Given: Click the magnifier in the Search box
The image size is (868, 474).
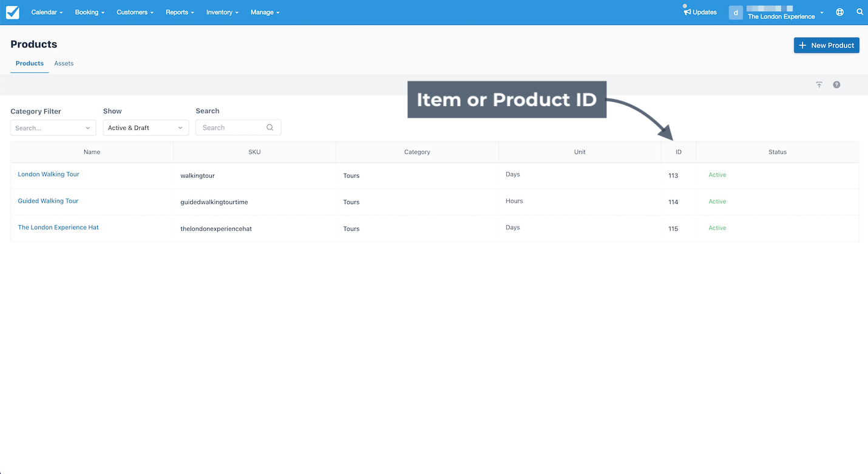Looking at the screenshot, I should pos(270,127).
